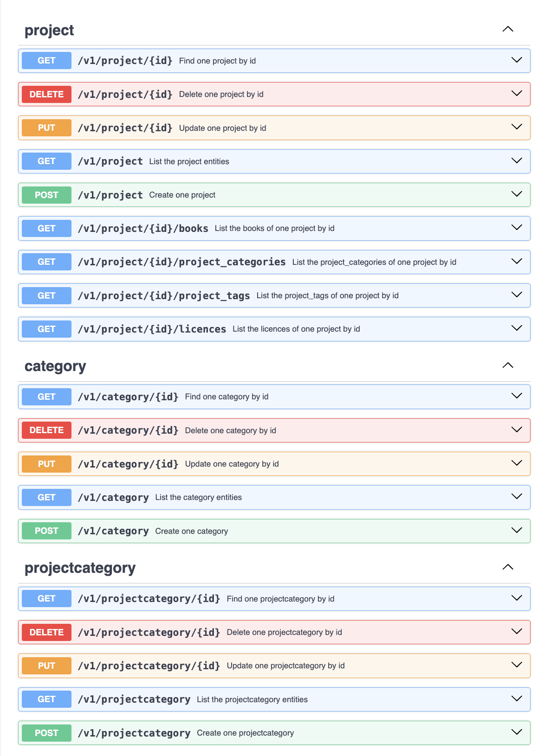
Task: Click GET badge for List the category entities
Action: pos(46,497)
